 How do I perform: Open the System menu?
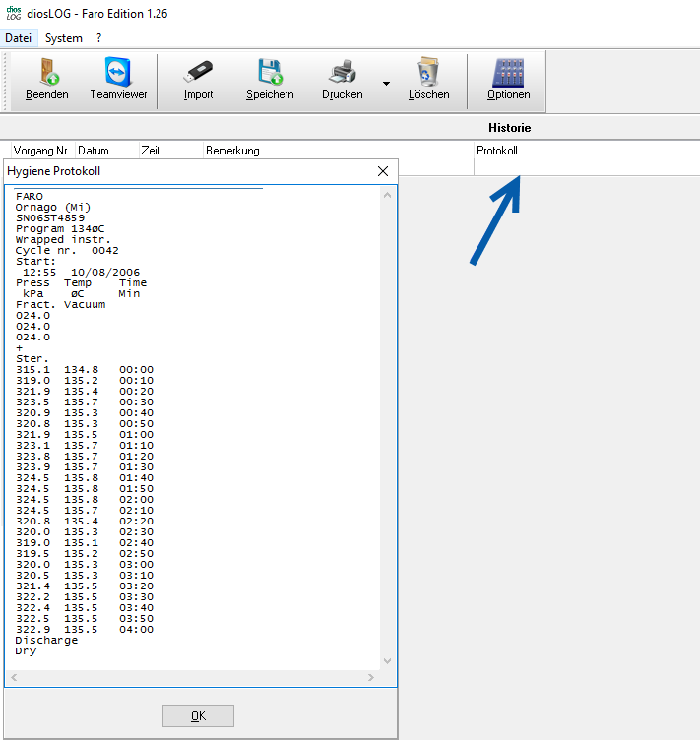64,38
